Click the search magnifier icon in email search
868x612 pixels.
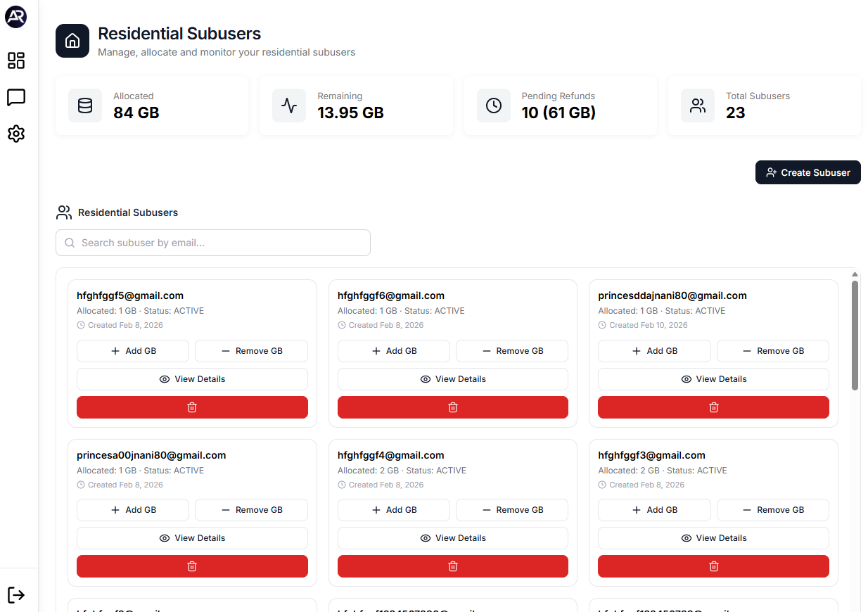(70, 243)
